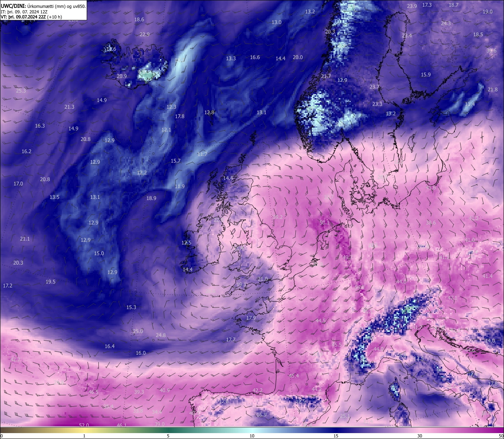Click the 45.4 value label
The height and width of the screenshot is (439, 504).
(294, 376)
